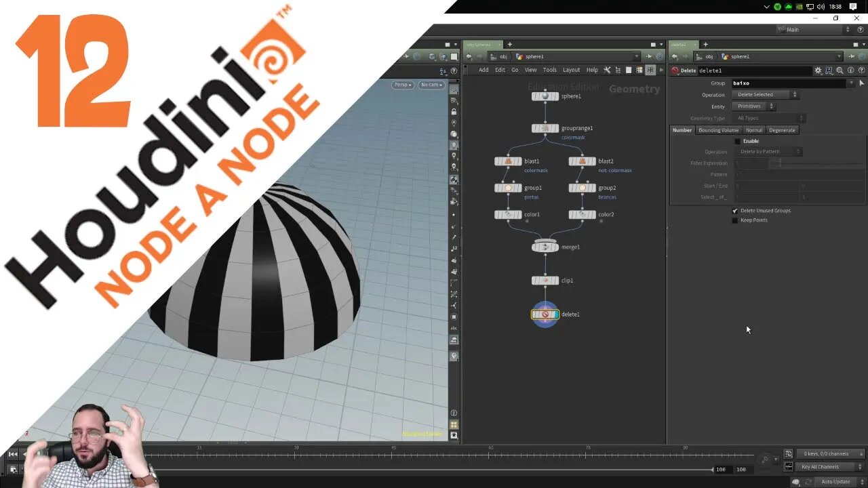Screen dimensions: 868x488
Task: Select the blast1 node
Action: pyautogui.click(x=508, y=161)
